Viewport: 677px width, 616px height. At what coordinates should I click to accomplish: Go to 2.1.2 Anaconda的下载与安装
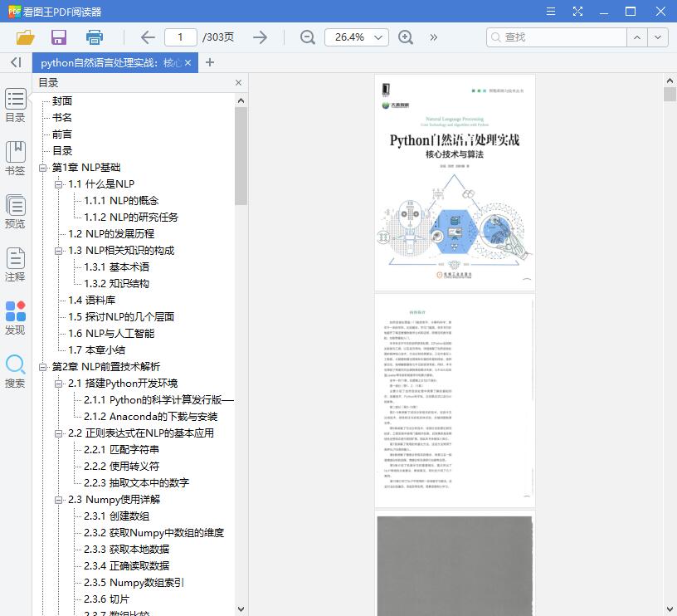[151, 417]
